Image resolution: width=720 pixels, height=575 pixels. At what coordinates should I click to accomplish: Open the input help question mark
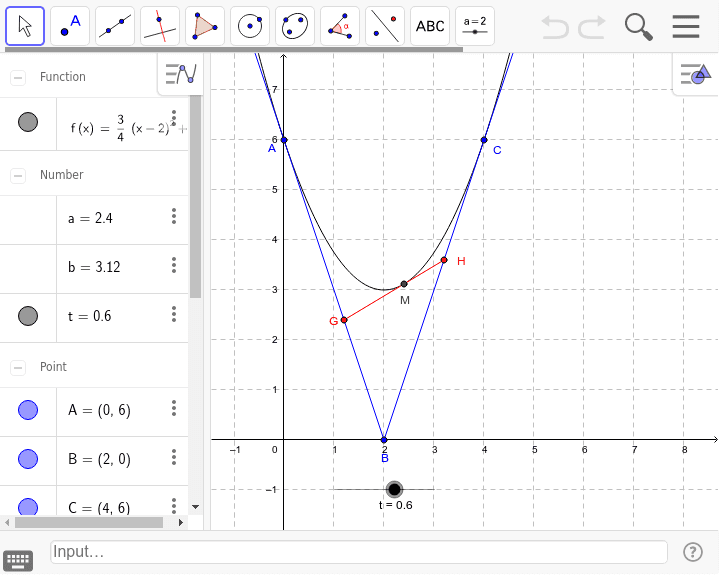692,552
